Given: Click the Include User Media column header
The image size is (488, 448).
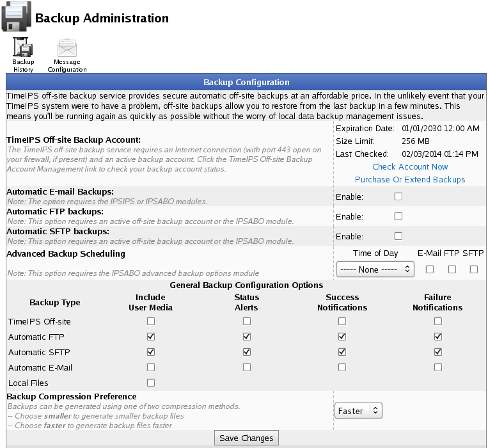Looking at the screenshot, I should click(x=151, y=302).
